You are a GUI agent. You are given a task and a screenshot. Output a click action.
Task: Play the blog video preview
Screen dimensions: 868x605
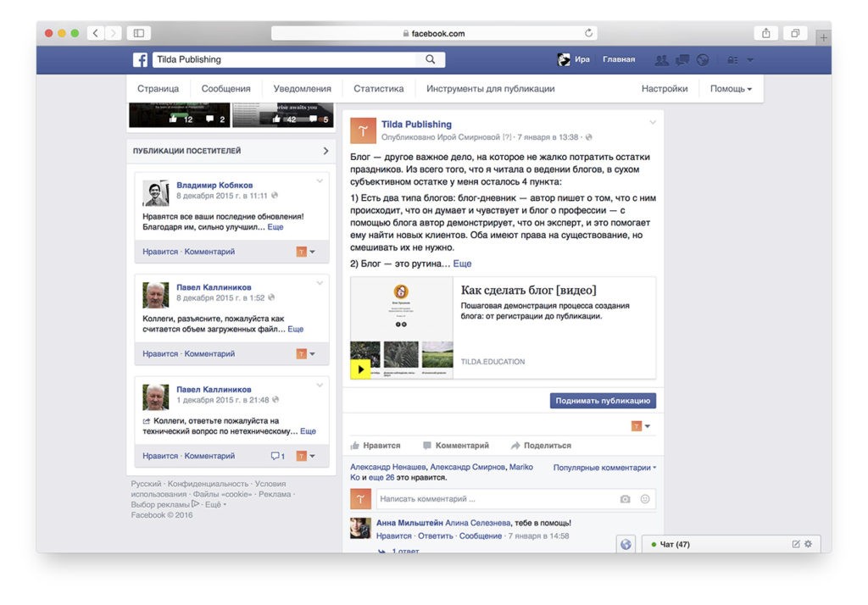[x=360, y=369]
